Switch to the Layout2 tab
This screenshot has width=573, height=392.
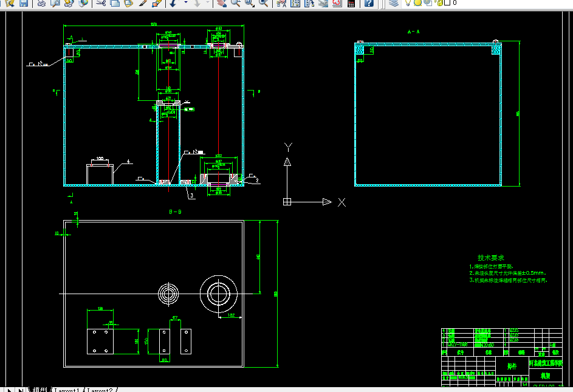click(100, 390)
